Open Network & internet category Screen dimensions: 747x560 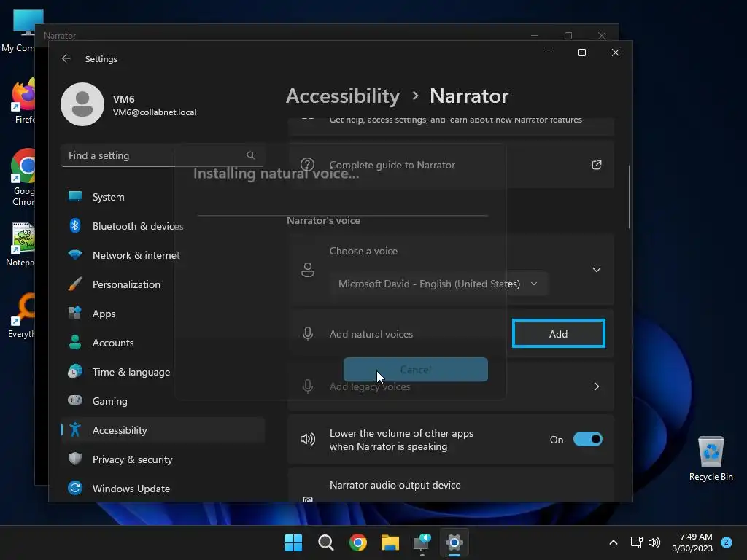click(163, 255)
